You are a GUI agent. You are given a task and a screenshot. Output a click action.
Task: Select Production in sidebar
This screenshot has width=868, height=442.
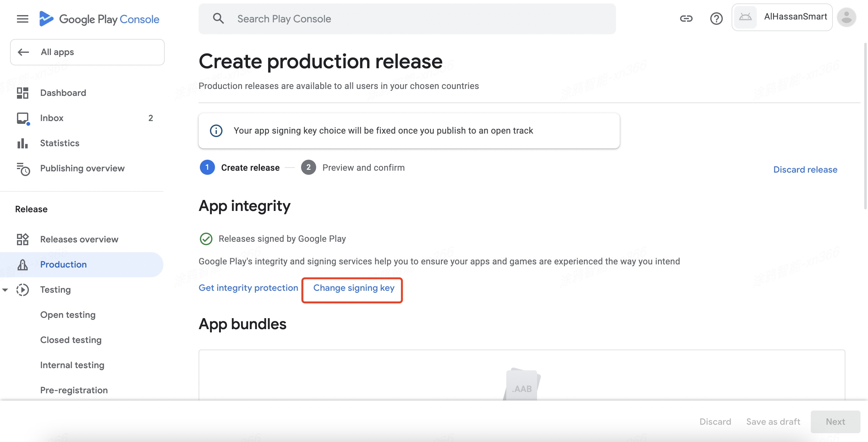(x=82, y=265)
